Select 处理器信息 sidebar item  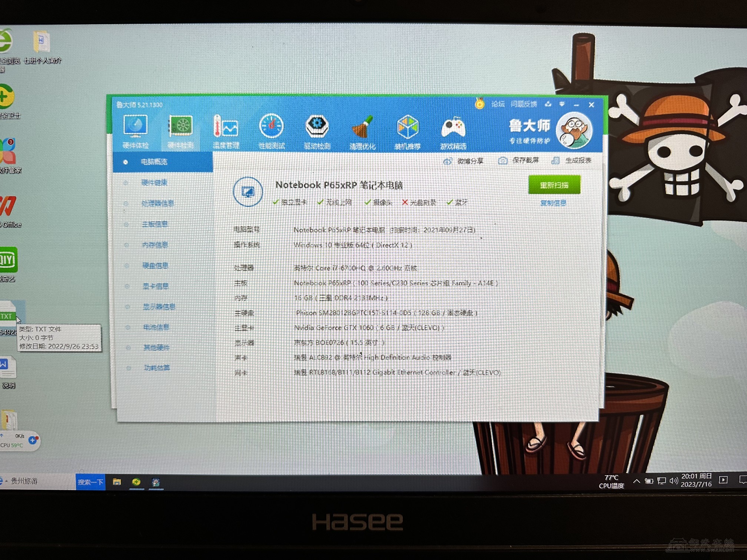(x=157, y=203)
